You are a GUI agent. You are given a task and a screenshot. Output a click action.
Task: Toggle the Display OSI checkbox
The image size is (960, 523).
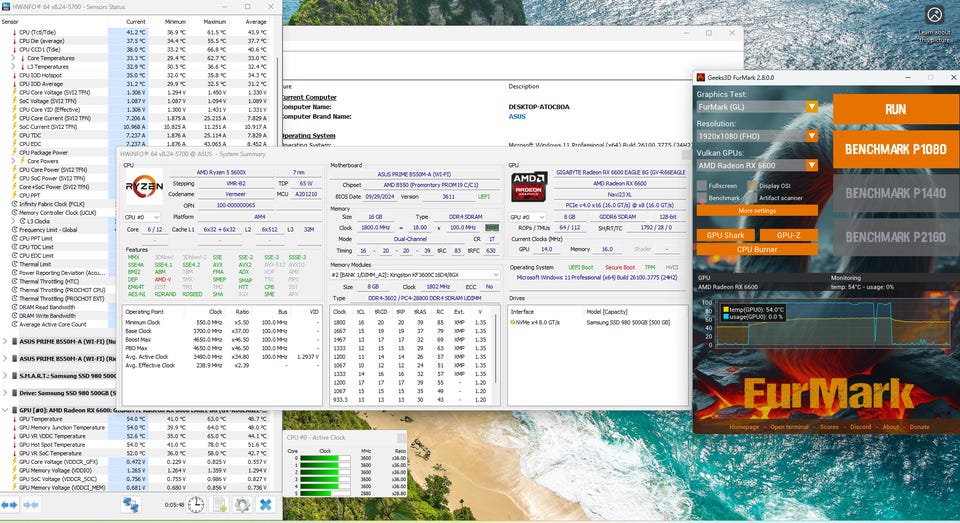[753, 186]
